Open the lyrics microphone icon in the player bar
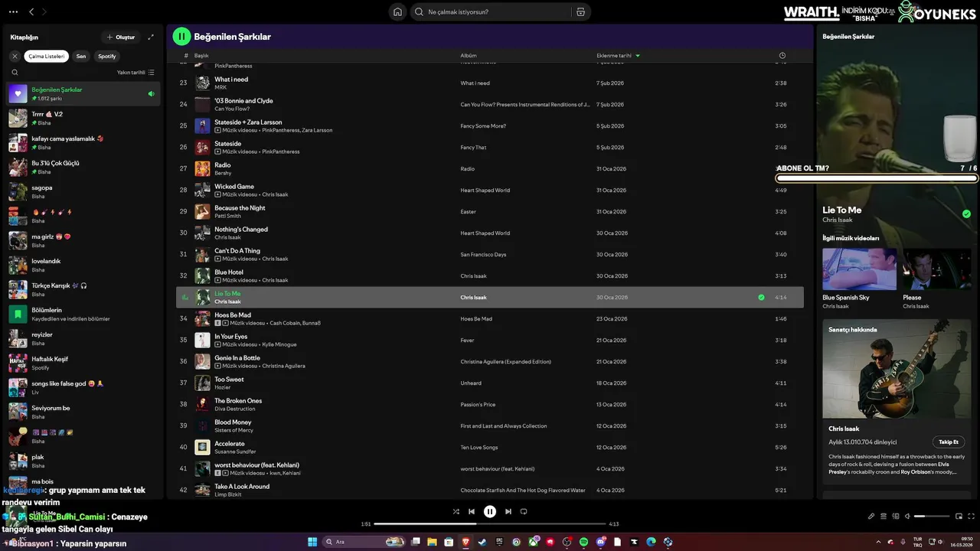Viewport: 980px width, 551px height. point(871,516)
